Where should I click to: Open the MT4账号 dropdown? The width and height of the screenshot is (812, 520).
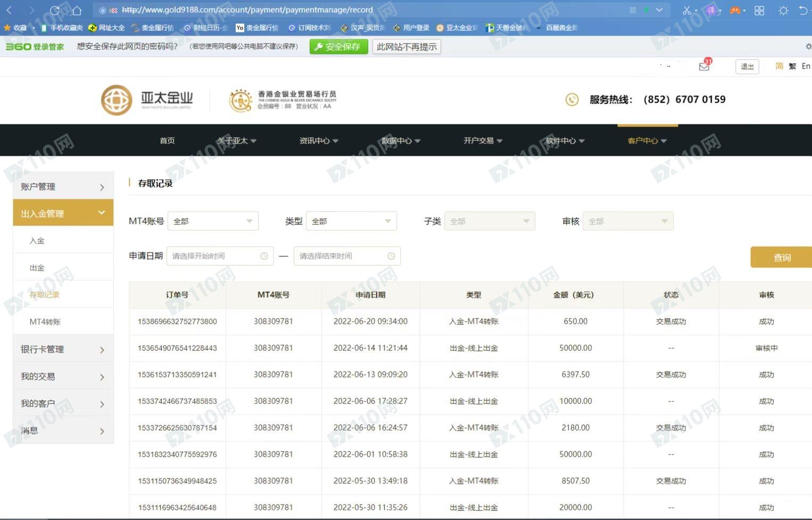pos(213,221)
